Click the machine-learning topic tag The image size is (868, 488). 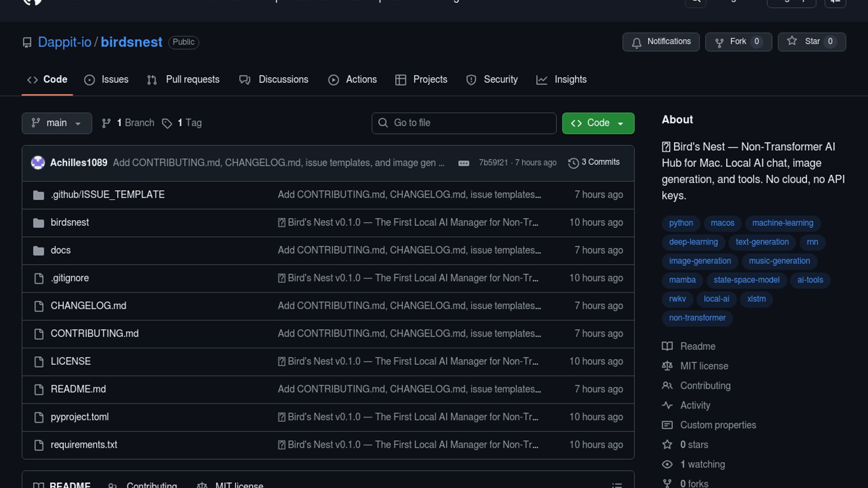tap(782, 223)
